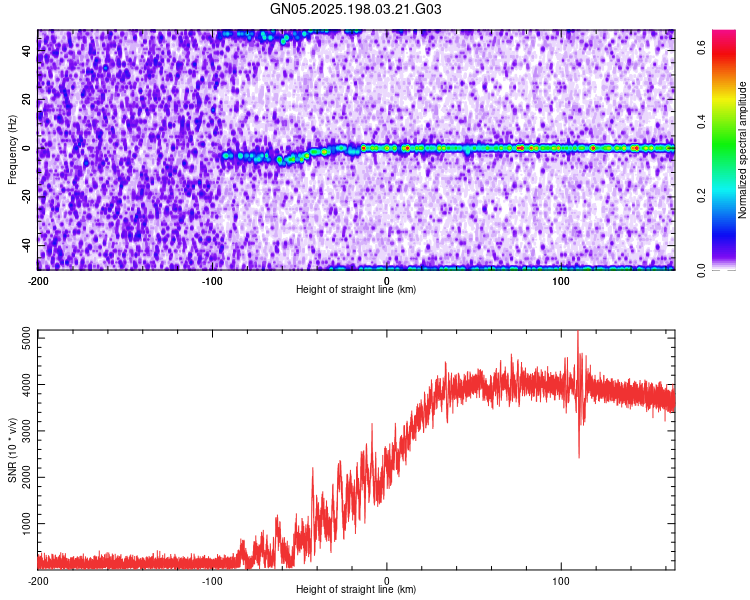Click the -200 tick under the SNR plot
The image size is (750, 600).
[38, 581]
